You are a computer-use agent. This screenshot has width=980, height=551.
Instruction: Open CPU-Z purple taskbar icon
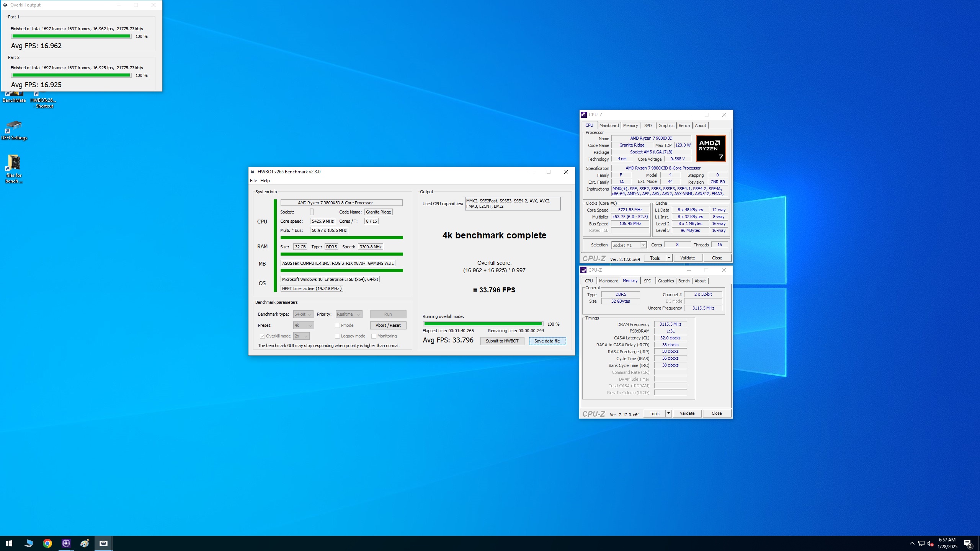pos(66,543)
